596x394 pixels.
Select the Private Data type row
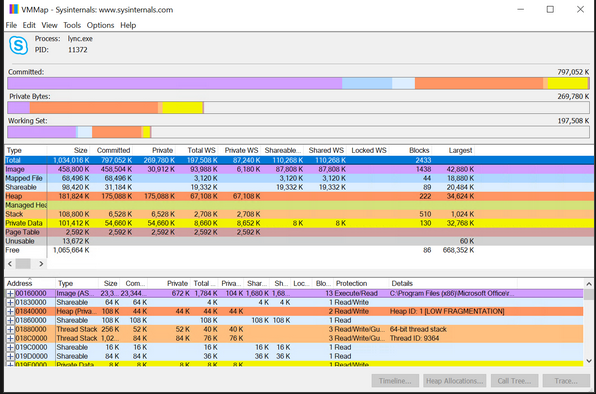[x=299, y=223]
